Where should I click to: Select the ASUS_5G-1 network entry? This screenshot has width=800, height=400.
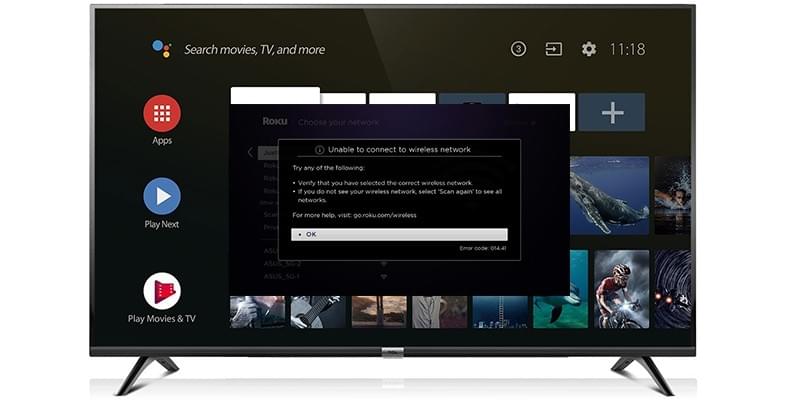click(282, 275)
